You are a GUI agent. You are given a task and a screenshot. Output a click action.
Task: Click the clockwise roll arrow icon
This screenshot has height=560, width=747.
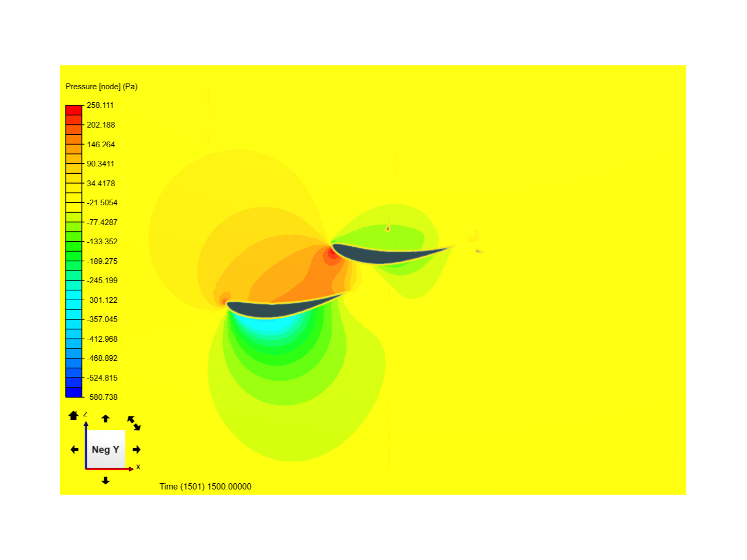point(137,427)
